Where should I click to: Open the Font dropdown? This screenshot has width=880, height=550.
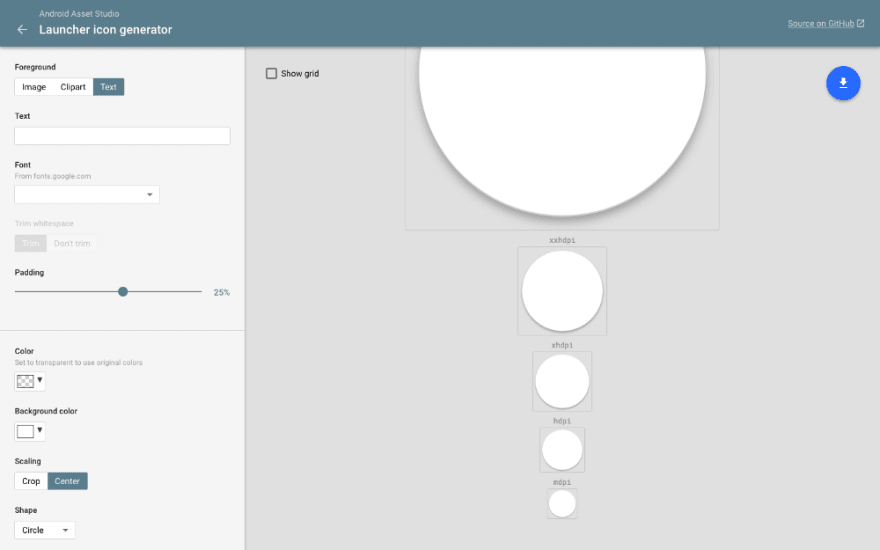87,194
